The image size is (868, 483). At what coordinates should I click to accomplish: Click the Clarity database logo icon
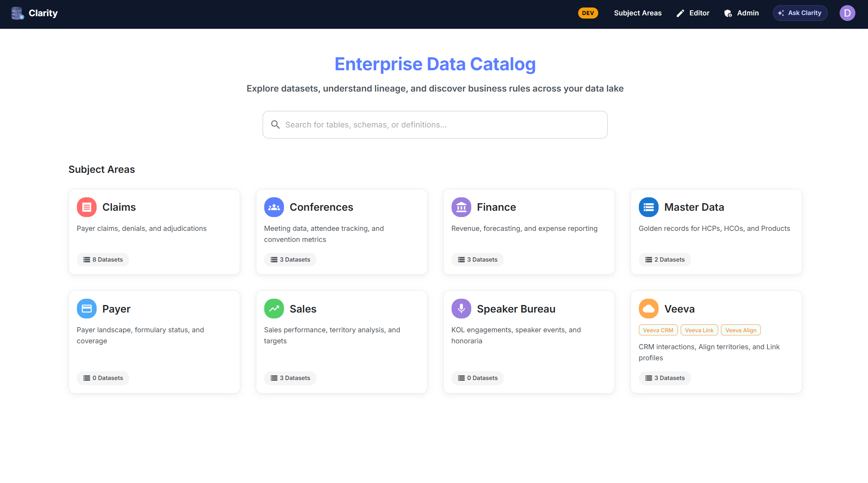pos(17,13)
